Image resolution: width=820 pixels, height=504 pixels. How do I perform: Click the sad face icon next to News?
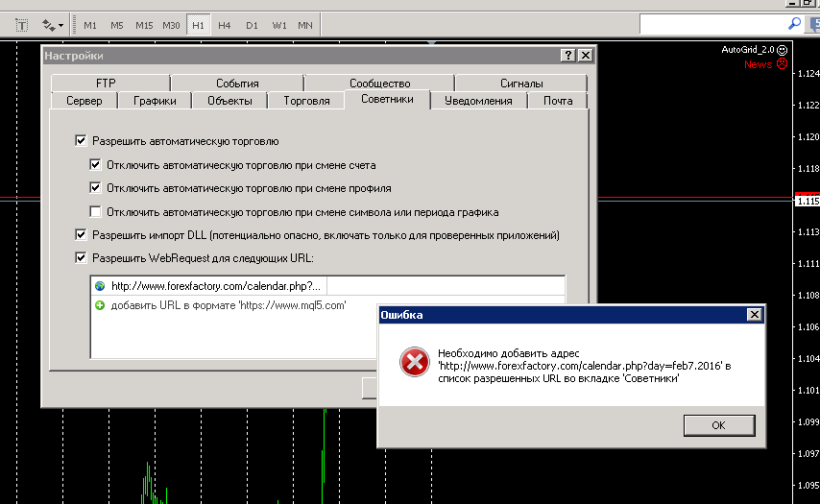(x=782, y=63)
